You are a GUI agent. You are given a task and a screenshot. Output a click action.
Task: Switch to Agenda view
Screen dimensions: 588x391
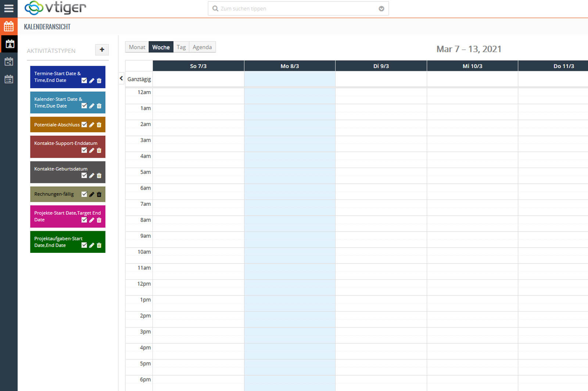click(x=202, y=47)
